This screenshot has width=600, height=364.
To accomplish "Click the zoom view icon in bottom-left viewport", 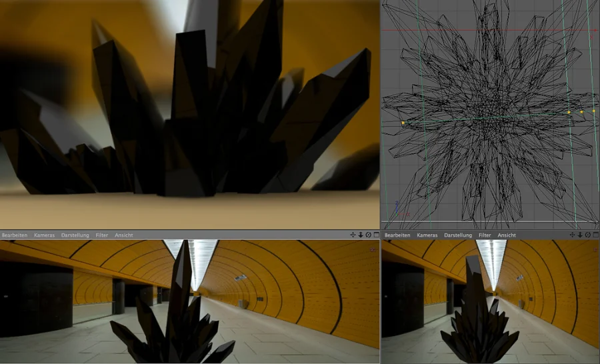I will tap(361, 235).
